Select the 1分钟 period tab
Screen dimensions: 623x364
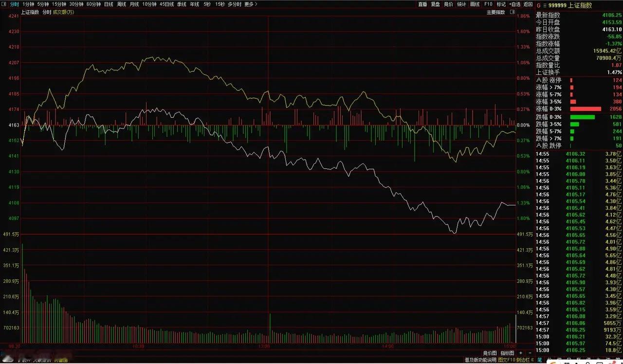click(x=29, y=4)
